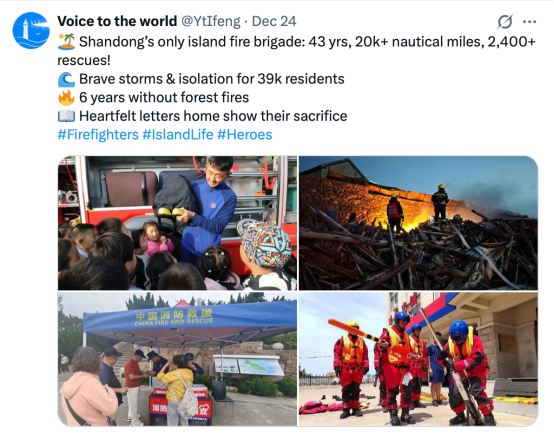Open the Dec 24 post timestamp

[x=274, y=22]
